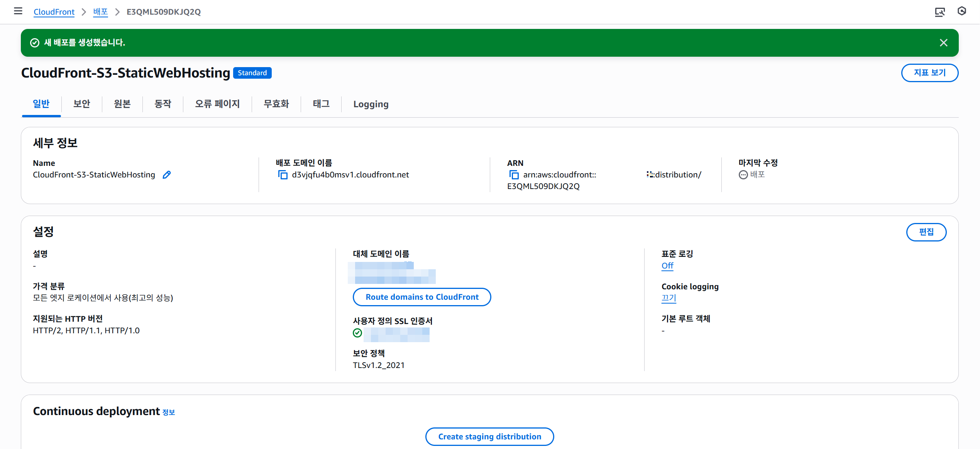Click the 편집 button in 설정
Viewport: 980px width, 449px height.
pyautogui.click(x=926, y=232)
